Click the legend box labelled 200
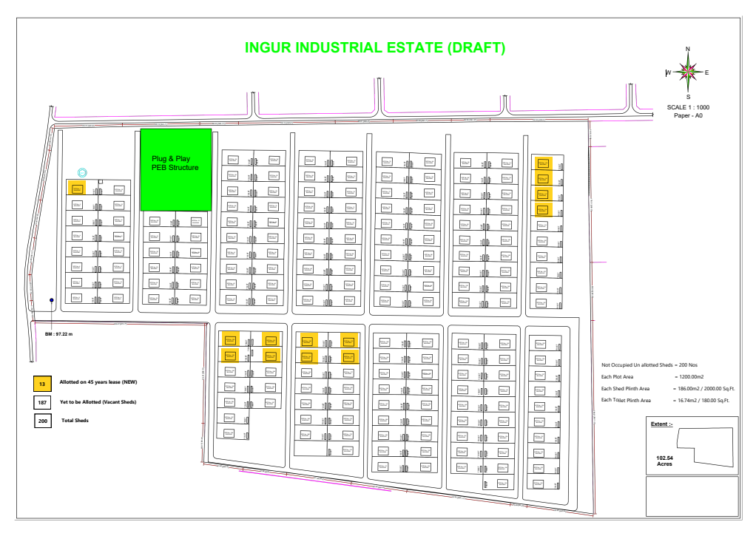The height and width of the screenshot is (536, 756). click(42, 421)
